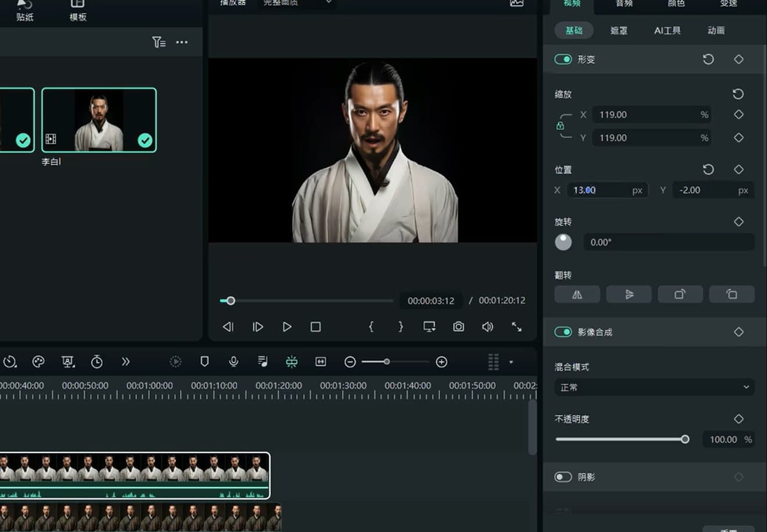Disable the 影像合成 compositing switch
The width and height of the screenshot is (767, 532).
point(563,332)
